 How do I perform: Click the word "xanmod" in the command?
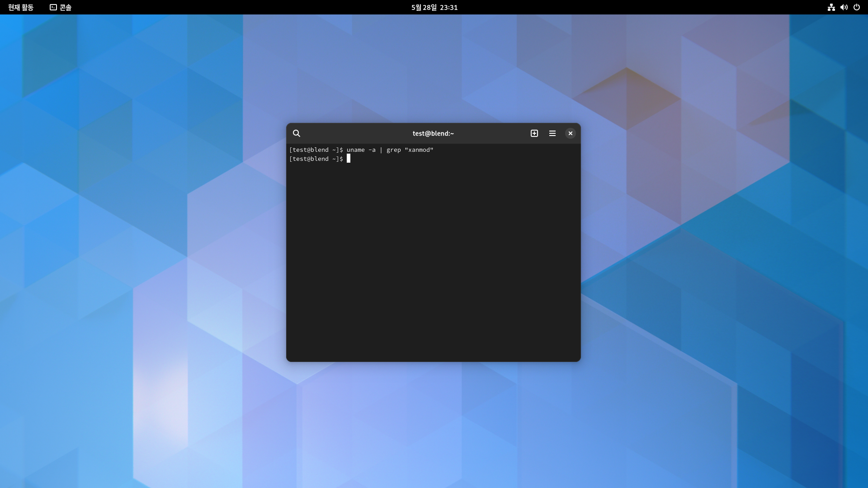[x=419, y=150]
